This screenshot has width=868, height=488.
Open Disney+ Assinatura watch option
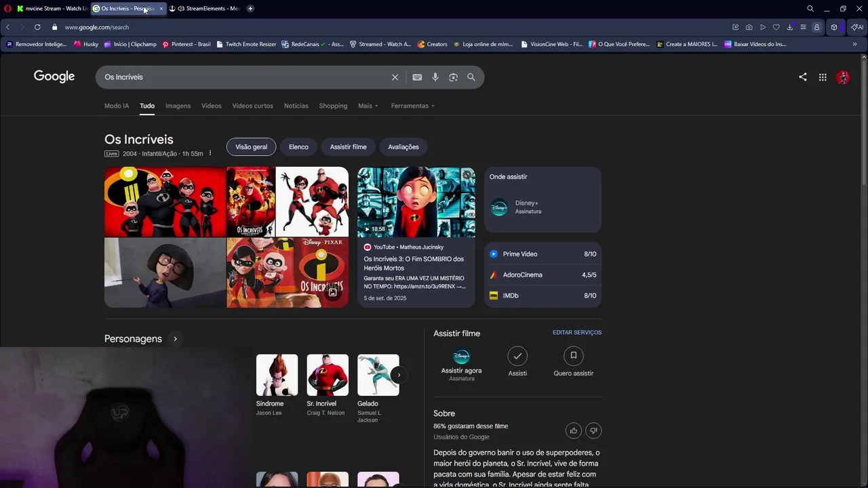pos(542,207)
